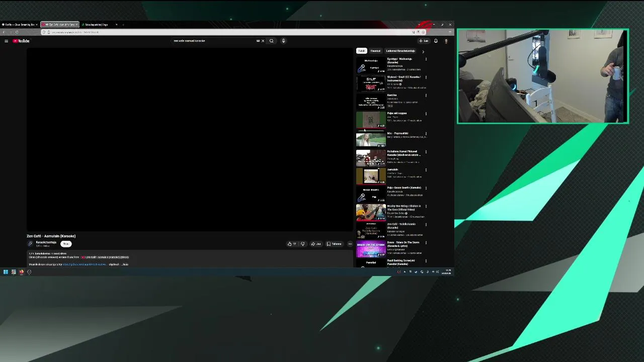This screenshot has width=644, height=362.
Task: Open the Riders On The Storm thumbnail
Action: pos(371,249)
